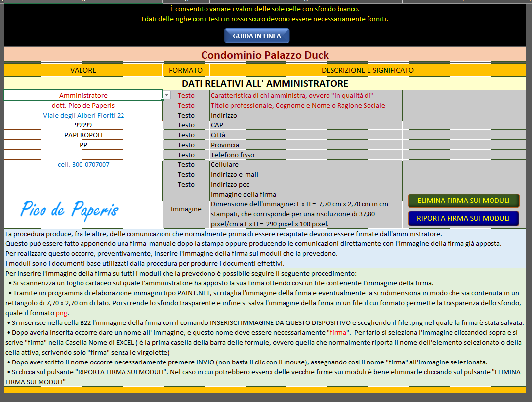
Task: Select the 'cell. 300-0707007' cell
Action: coord(83,164)
